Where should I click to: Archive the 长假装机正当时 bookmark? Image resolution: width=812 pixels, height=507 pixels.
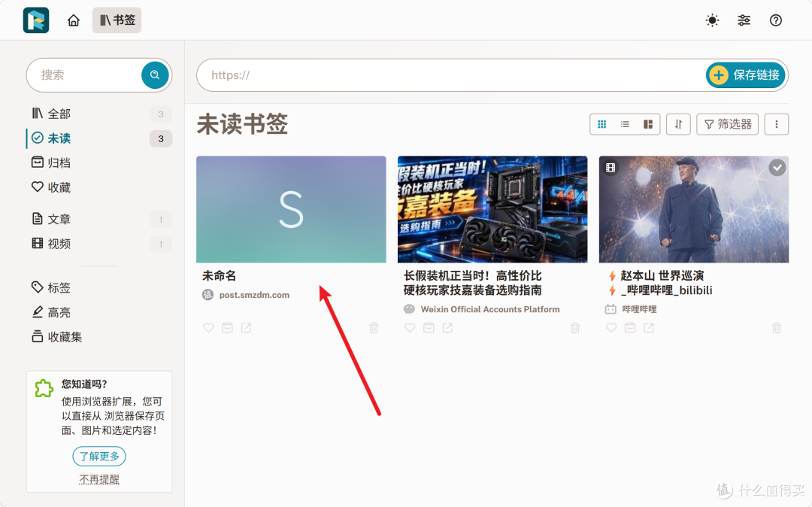coord(429,328)
